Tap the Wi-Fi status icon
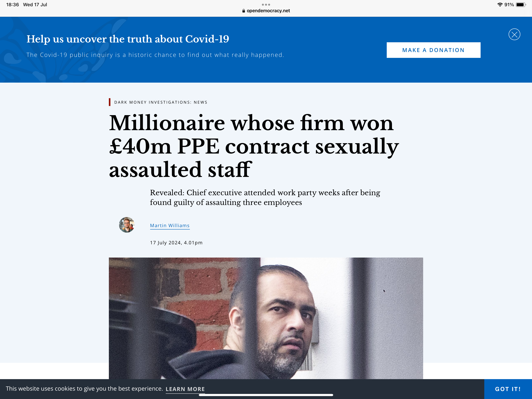The height and width of the screenshot is (399, 532). pyautogui.click(x=500, y=4)
